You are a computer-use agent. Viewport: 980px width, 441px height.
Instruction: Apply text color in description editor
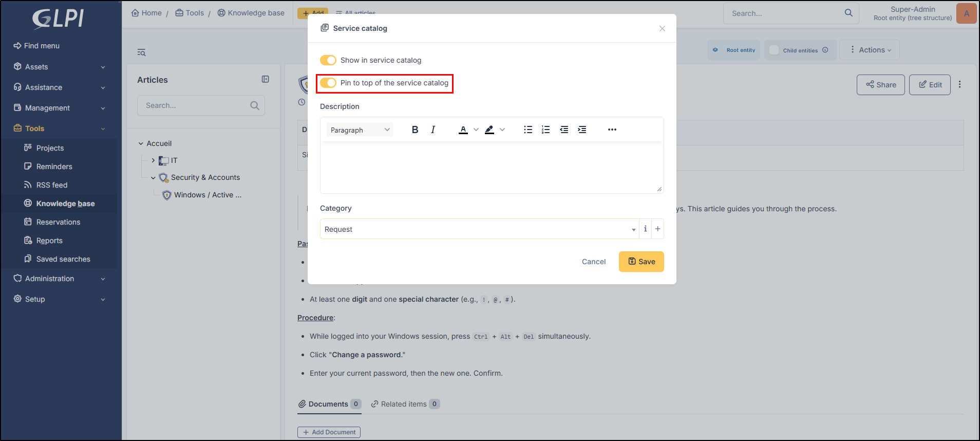click(463, 130)
